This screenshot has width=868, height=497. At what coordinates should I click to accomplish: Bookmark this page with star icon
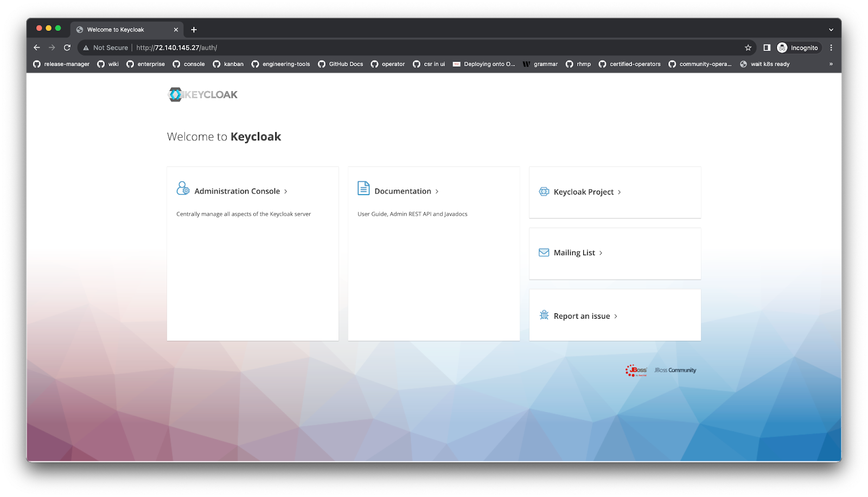click(748, 48)
